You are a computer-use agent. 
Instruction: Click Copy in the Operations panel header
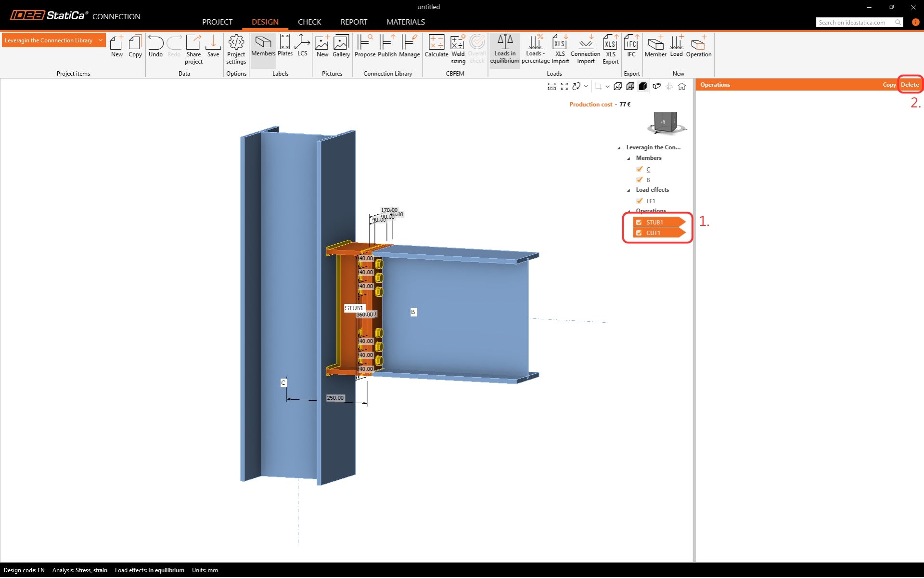[889, 85]
